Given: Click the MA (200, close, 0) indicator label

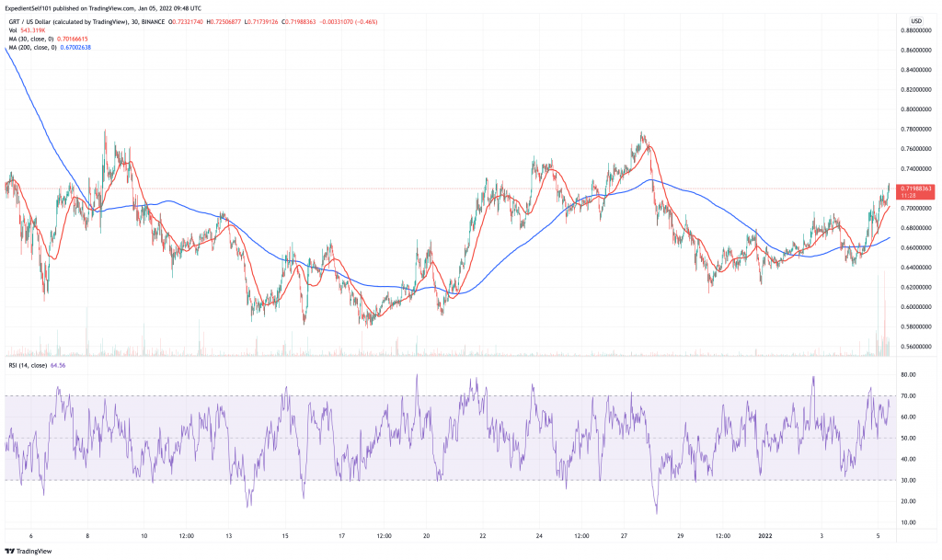Looking at the screenshot, I should 32,47.
